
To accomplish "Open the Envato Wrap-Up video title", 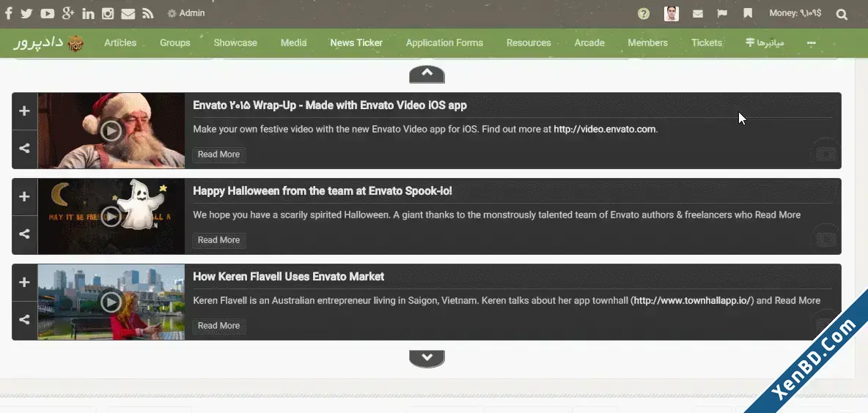I will (x=330, y=105).
